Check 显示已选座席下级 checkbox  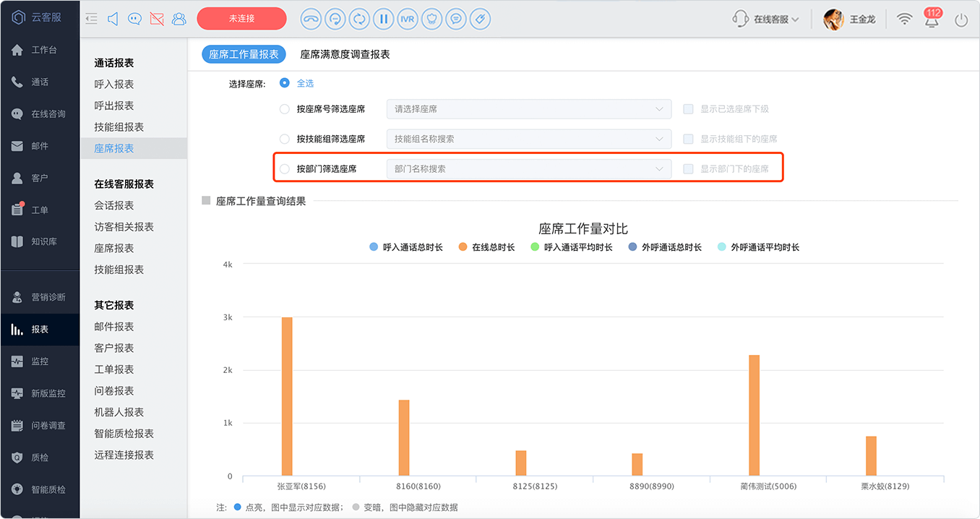point(688,109)
